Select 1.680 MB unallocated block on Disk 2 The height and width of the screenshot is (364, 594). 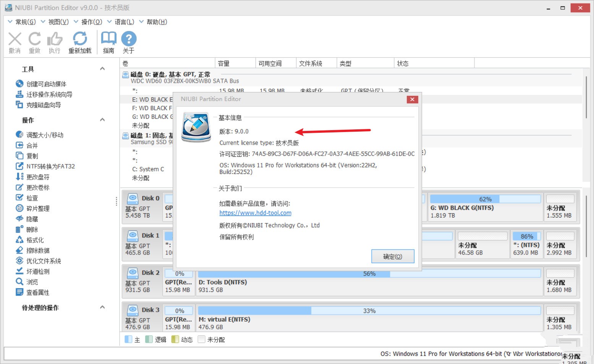(560, 282)
